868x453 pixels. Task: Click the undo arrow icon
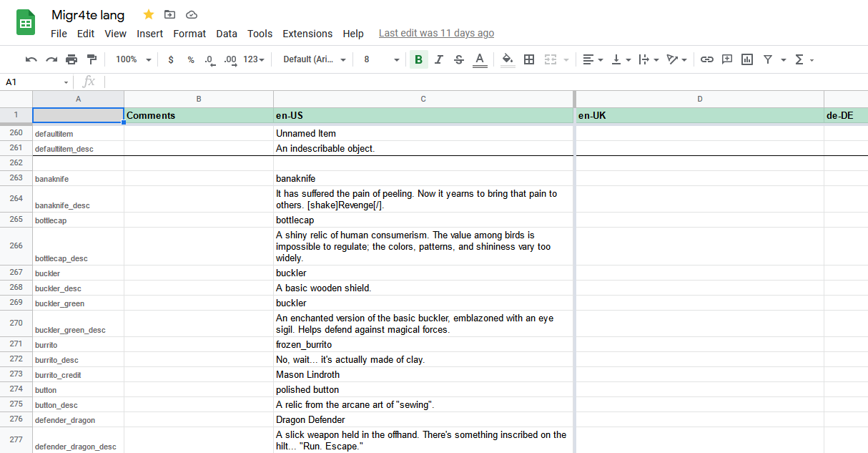[x=31, y=59]
